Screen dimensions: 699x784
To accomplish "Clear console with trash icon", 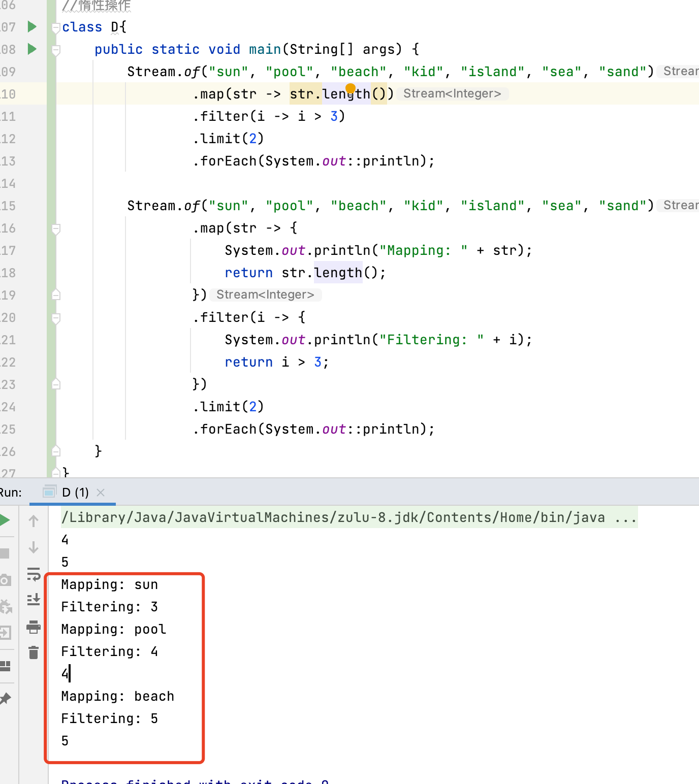I will coord(34,652).
